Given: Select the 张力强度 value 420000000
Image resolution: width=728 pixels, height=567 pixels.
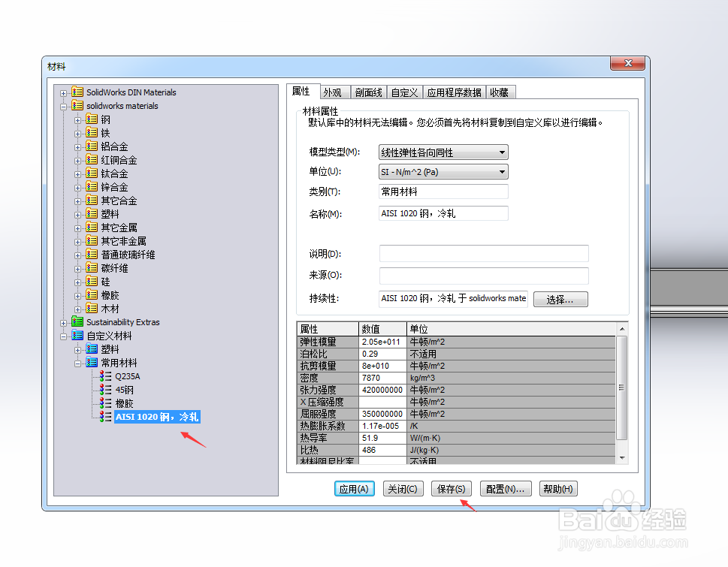Looking at the screenshot, I should 382,391.
